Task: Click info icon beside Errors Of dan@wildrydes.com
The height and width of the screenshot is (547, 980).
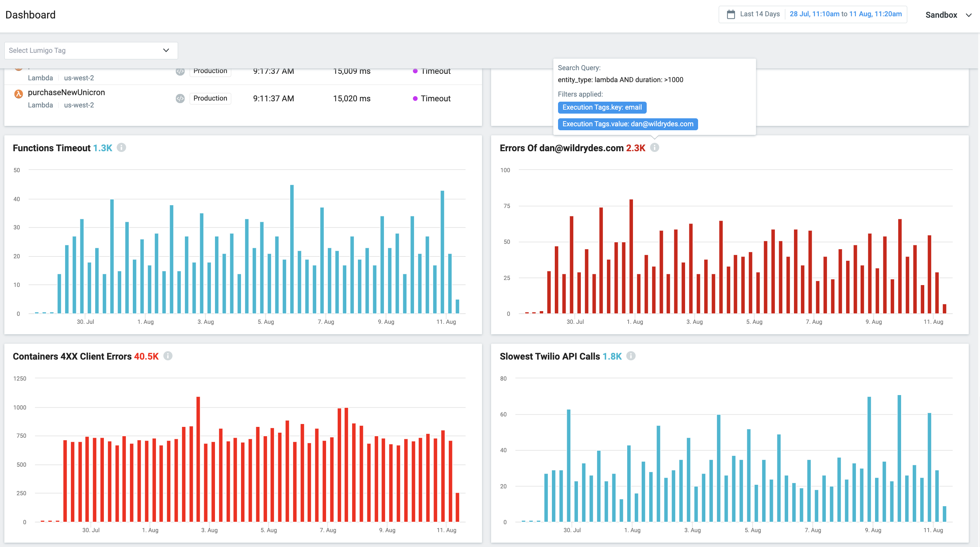Action: tap(654, 148)
